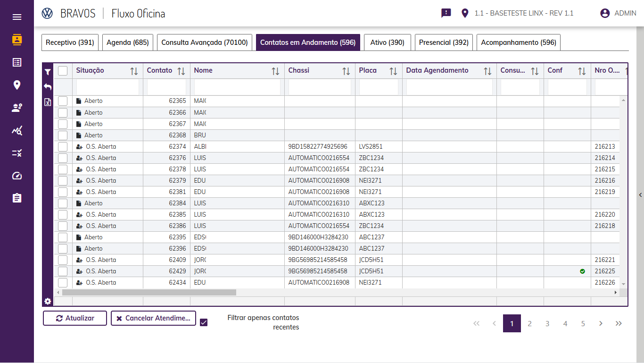644x363 pixels.
Task: Click the Chassi column filter input
Action: [x=320, y=87]
